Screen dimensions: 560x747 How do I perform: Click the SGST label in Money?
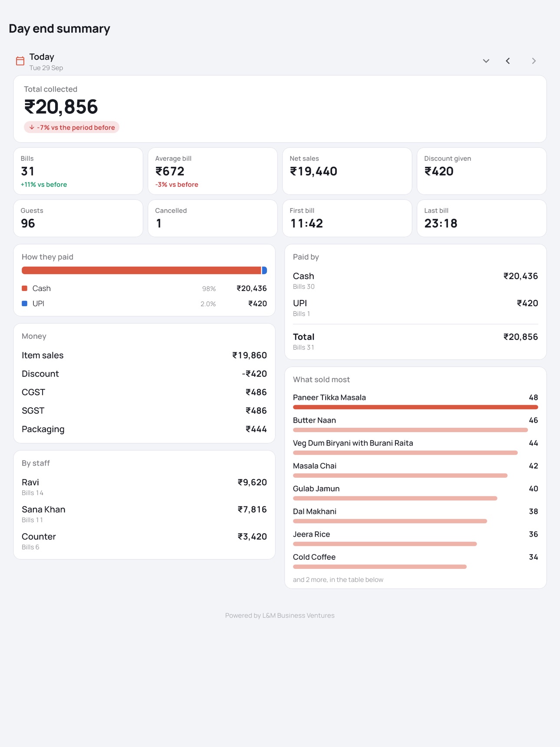33,411
